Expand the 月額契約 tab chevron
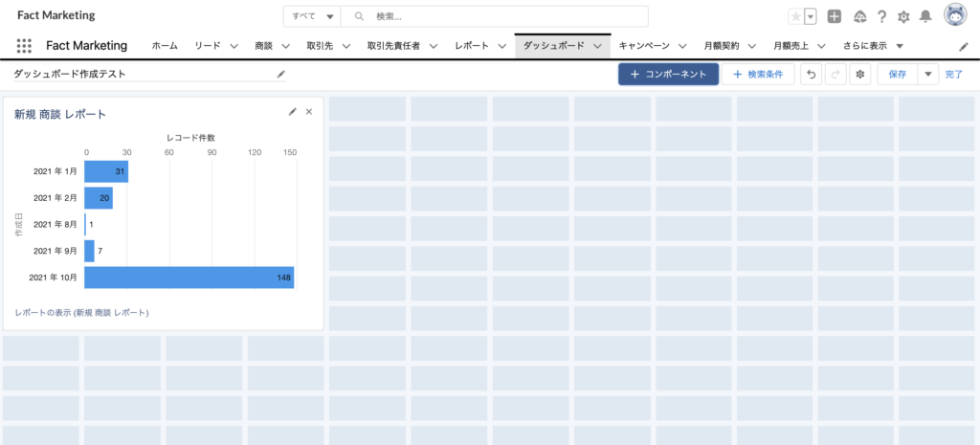Viewport: 980px width, 445px height. point(752,46)
